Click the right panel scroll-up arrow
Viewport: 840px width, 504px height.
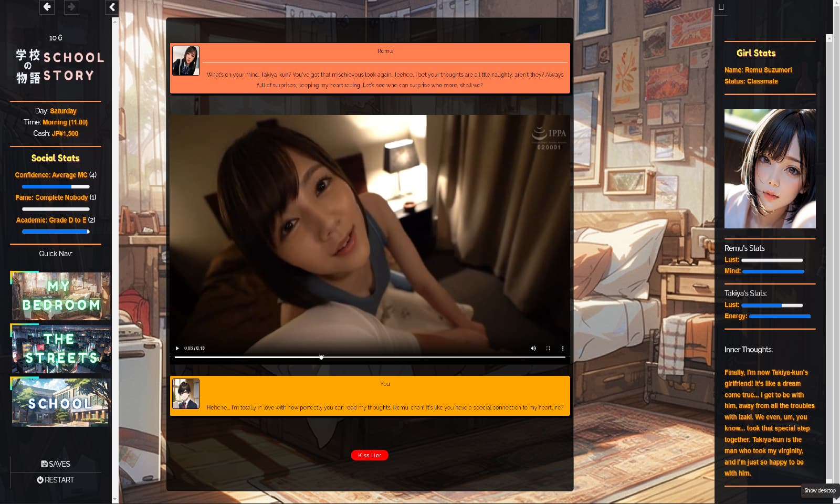(x=829, y=38)
